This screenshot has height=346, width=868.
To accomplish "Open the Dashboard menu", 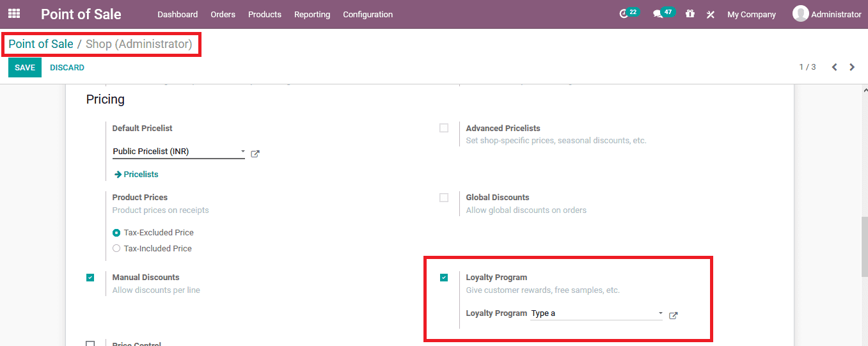I will tap(178, 14).
